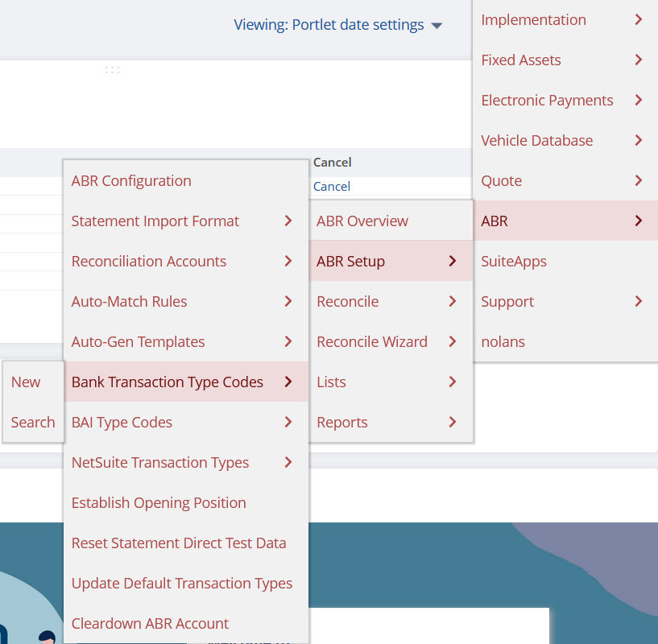
Task: Expand the Auto-Match Rules submenu
Action: click(x=130, y=302)
